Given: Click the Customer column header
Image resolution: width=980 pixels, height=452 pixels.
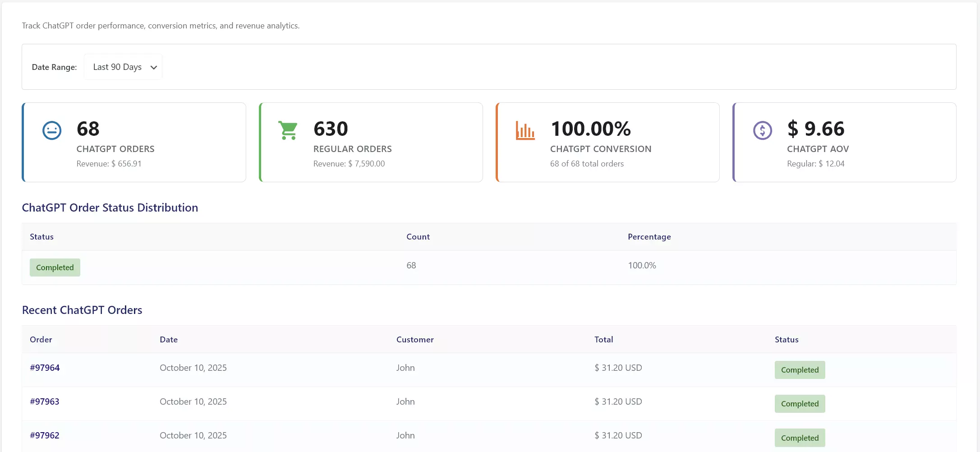Looking at the screenshot, I should tap(415, 340).
